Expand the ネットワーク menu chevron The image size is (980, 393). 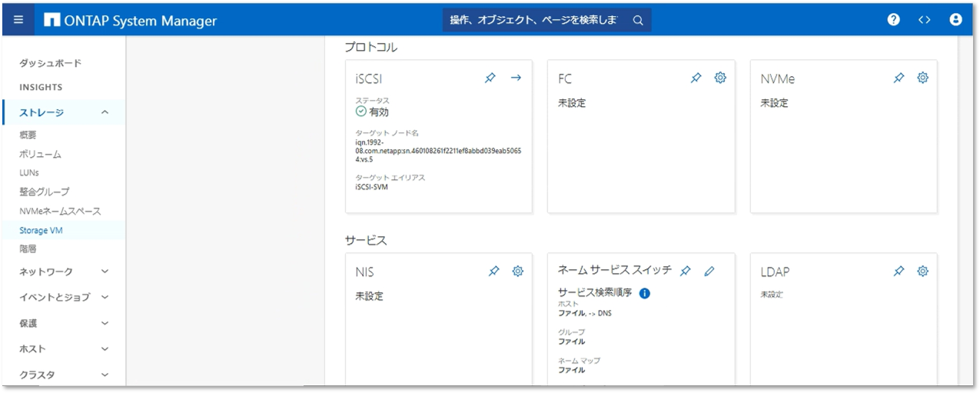pyautogui.click(x=105, y=271)
